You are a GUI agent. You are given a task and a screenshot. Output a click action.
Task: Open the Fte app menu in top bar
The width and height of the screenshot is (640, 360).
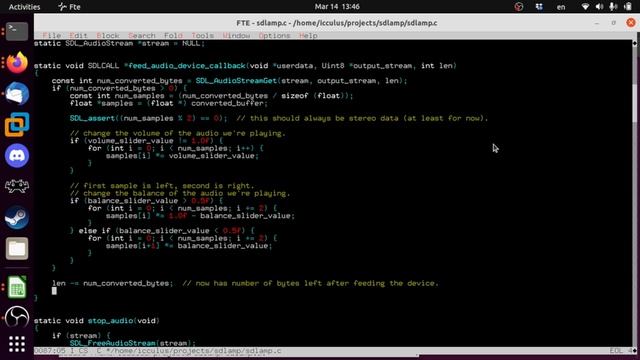pyautogui.click(x=69, y=7)
